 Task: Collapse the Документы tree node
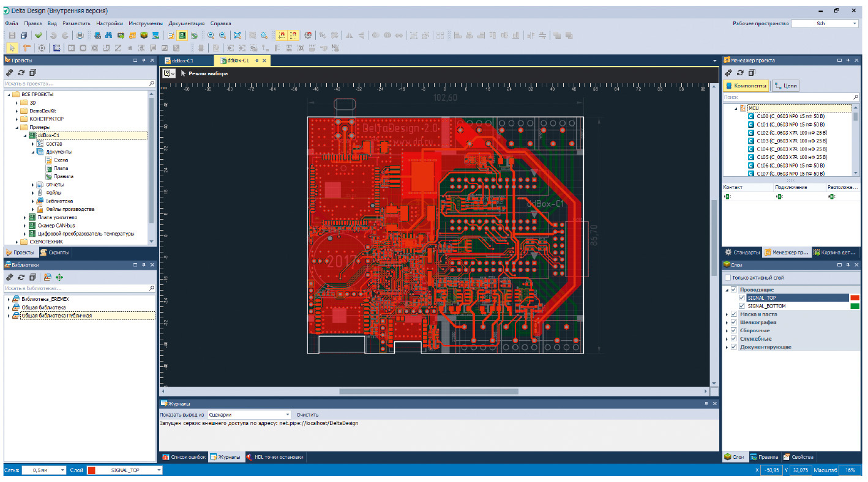tap(32, 152)
